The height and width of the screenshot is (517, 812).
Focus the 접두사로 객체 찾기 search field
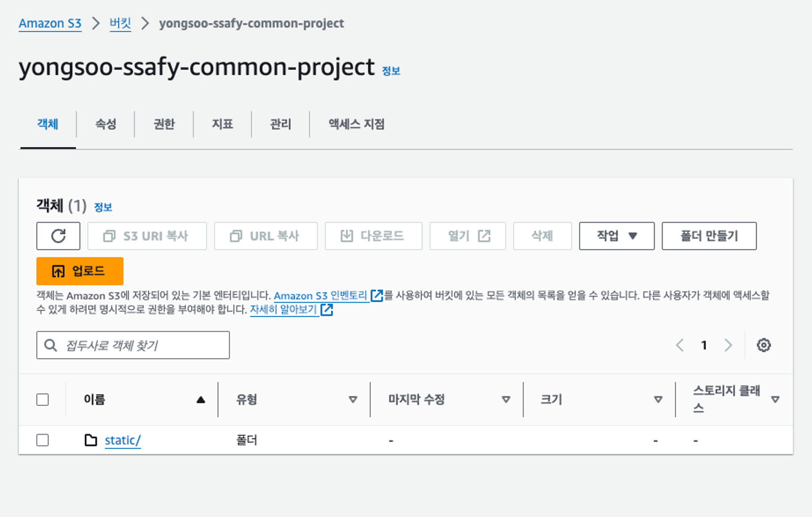(133, 345)
